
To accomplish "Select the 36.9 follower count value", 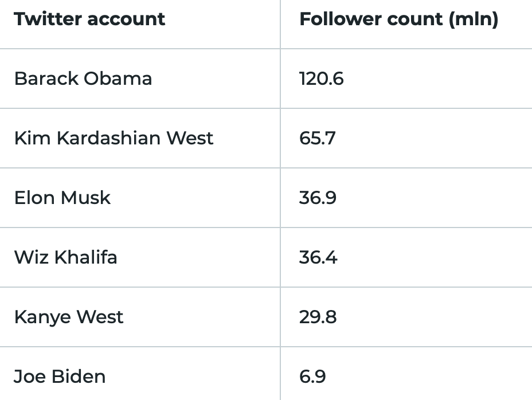I will click(318, 198).
